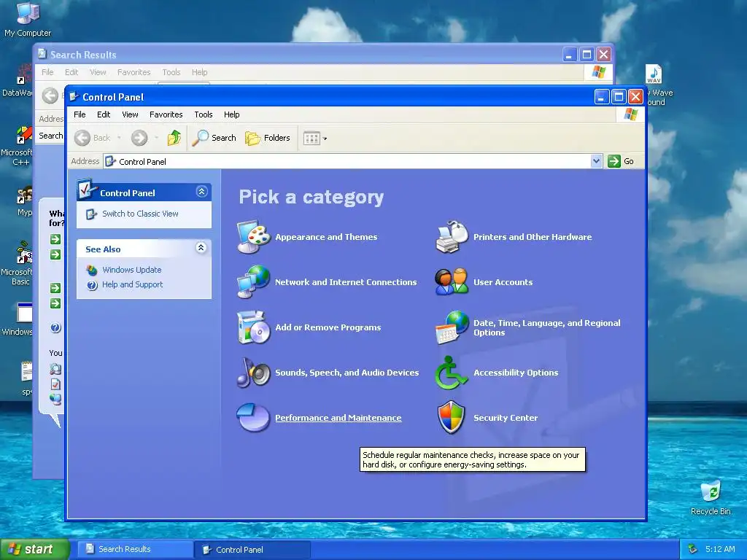Open the Windows Update link

(132, 270)
